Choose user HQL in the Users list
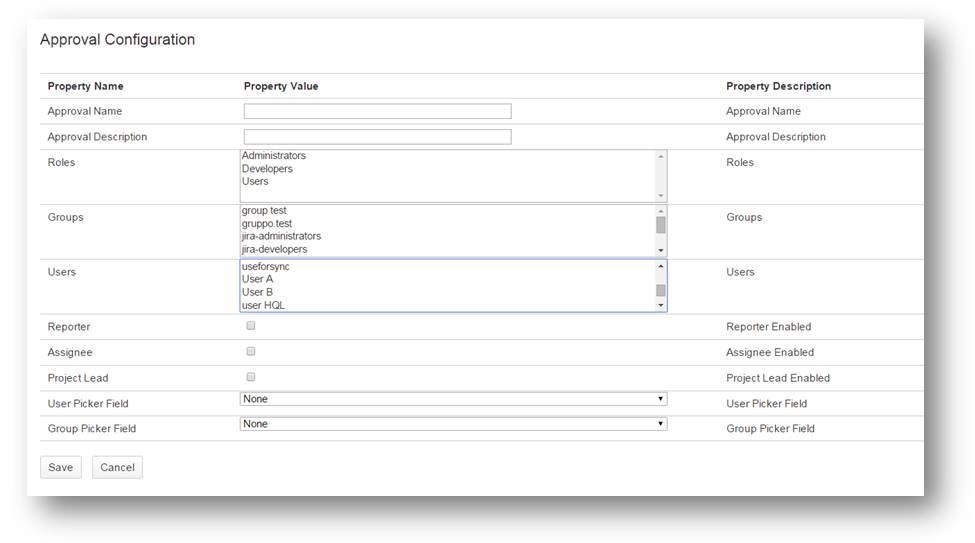 click(x=263, y=305)
